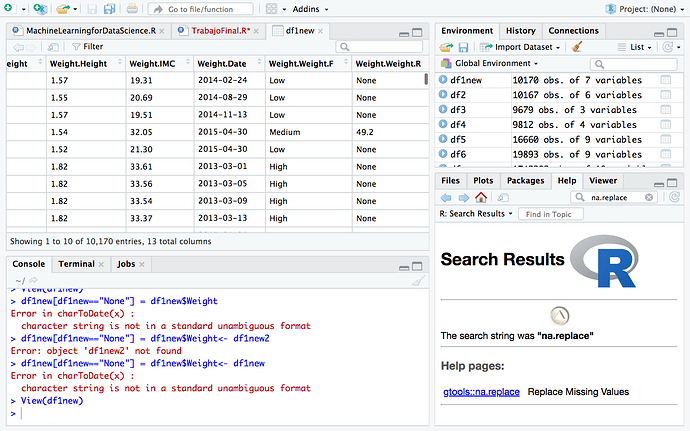The image size is (690, 431).
Task: Expand the df6 data frame entry
Action: tap(443, 155)
